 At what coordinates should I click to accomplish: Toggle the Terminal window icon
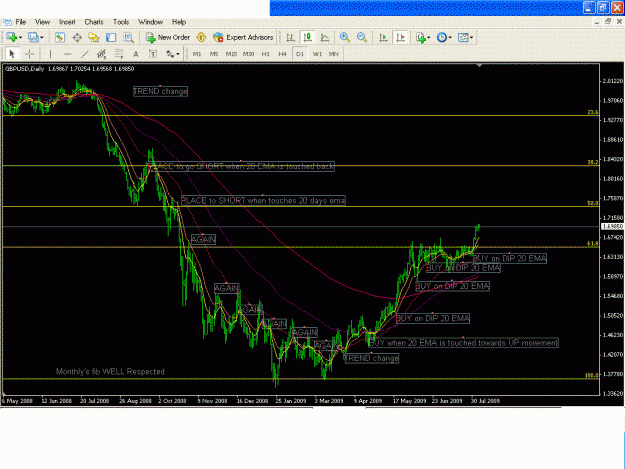tap(111, 37)
